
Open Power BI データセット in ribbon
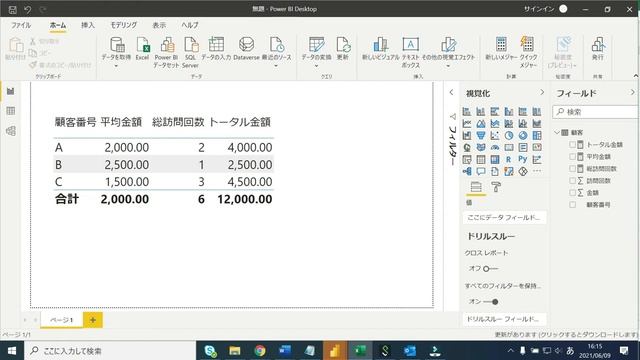[x=167, y=52]
